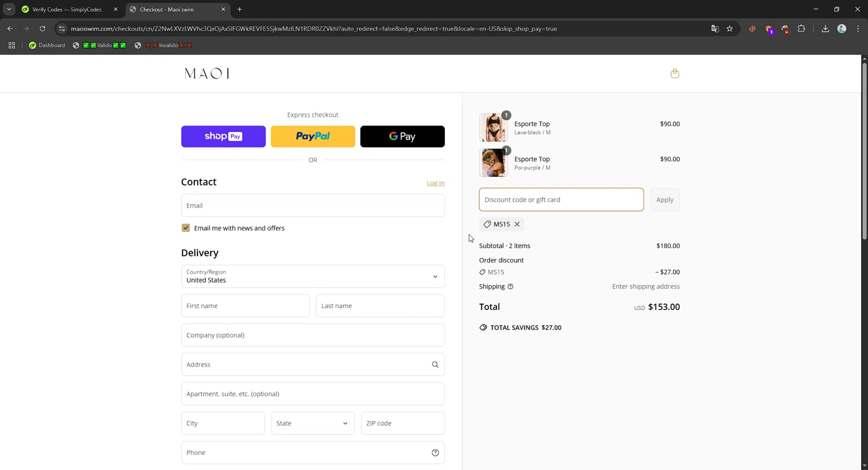Screen dimensions: 868x470
Task: Focus the Apartment, suite field
Action: point(312,394)
